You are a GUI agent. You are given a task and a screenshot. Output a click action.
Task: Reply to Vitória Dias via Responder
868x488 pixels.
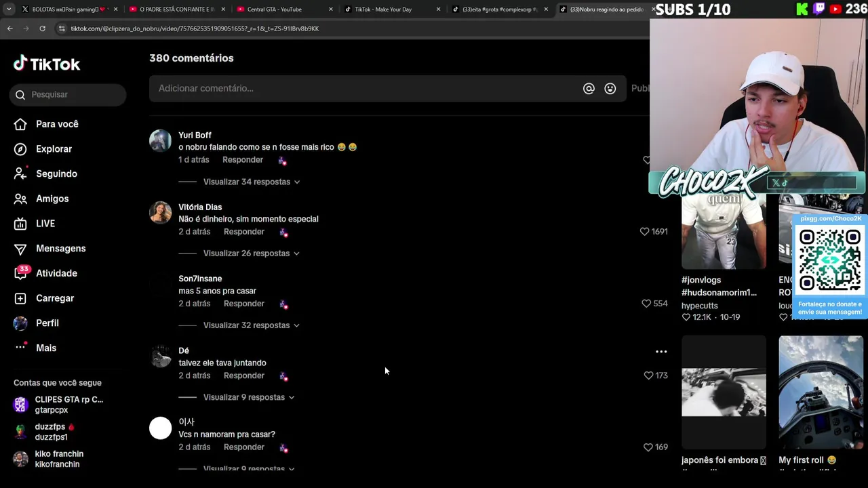244,232
